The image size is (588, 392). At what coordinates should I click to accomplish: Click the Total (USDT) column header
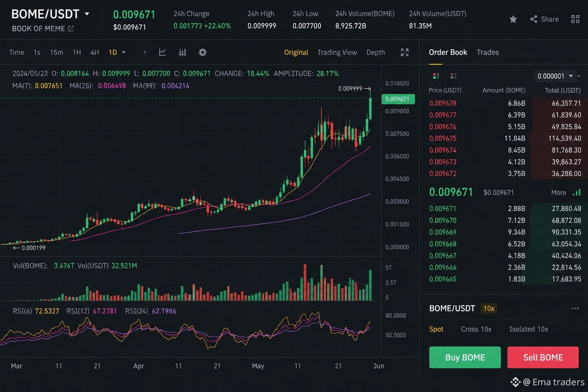pyautogui.click(x=563, y=90)
